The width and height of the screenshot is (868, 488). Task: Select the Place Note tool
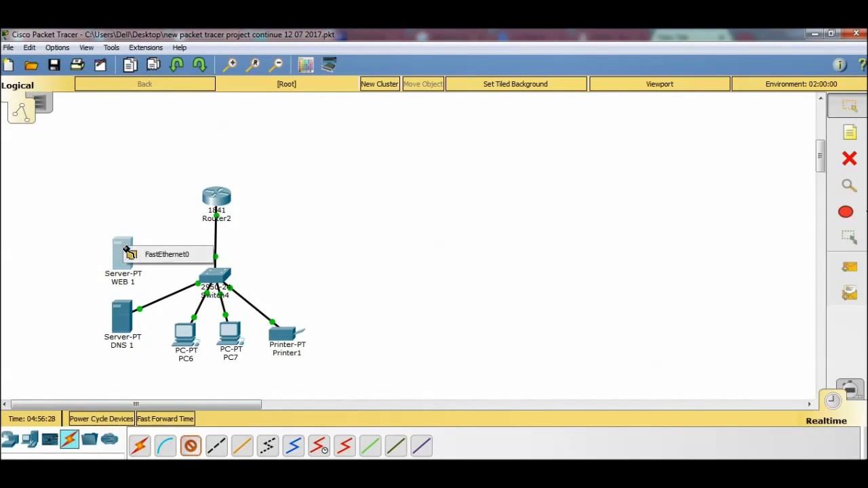pos(850,132)
